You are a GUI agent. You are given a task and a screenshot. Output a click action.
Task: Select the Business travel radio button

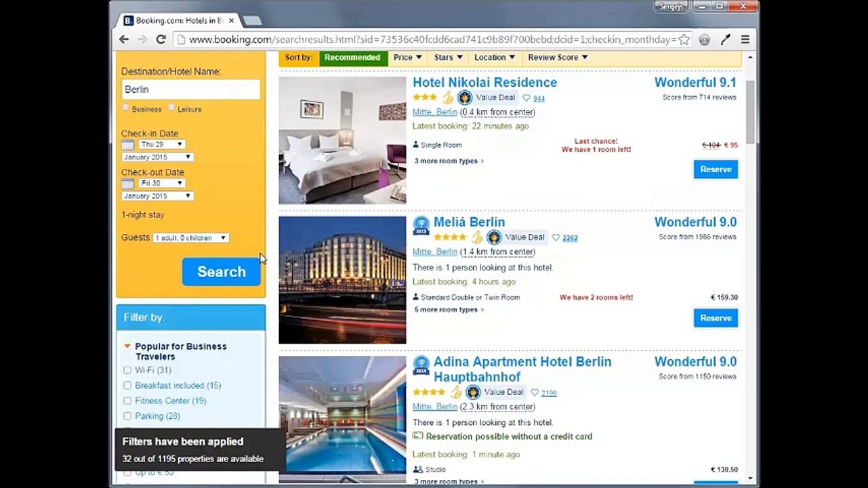[x=126, y=108]
